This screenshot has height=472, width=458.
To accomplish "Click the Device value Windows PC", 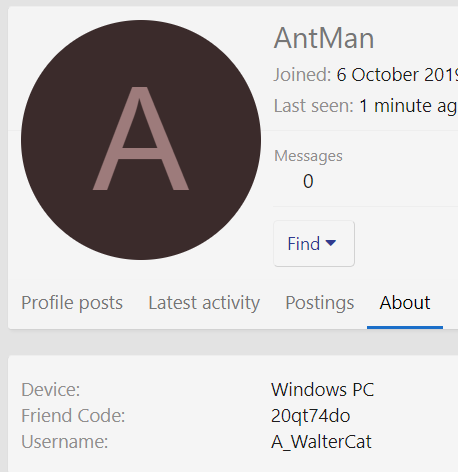I will (x=323, y=389).
